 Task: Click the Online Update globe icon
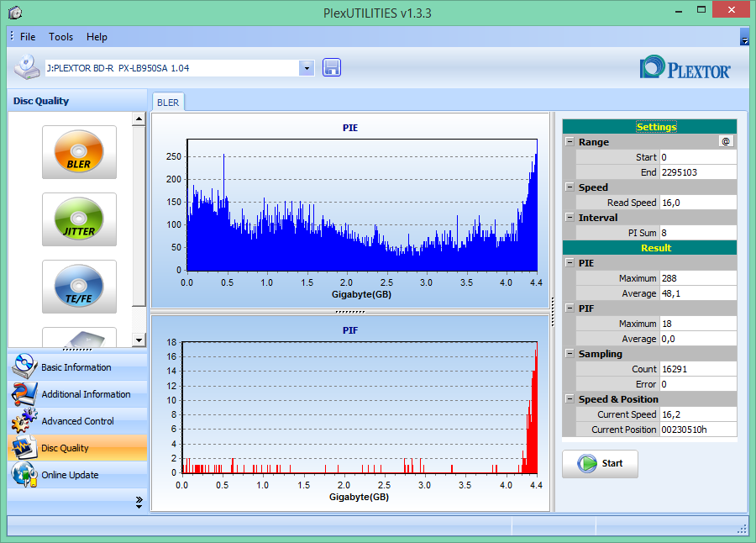[x=24, y=474]
